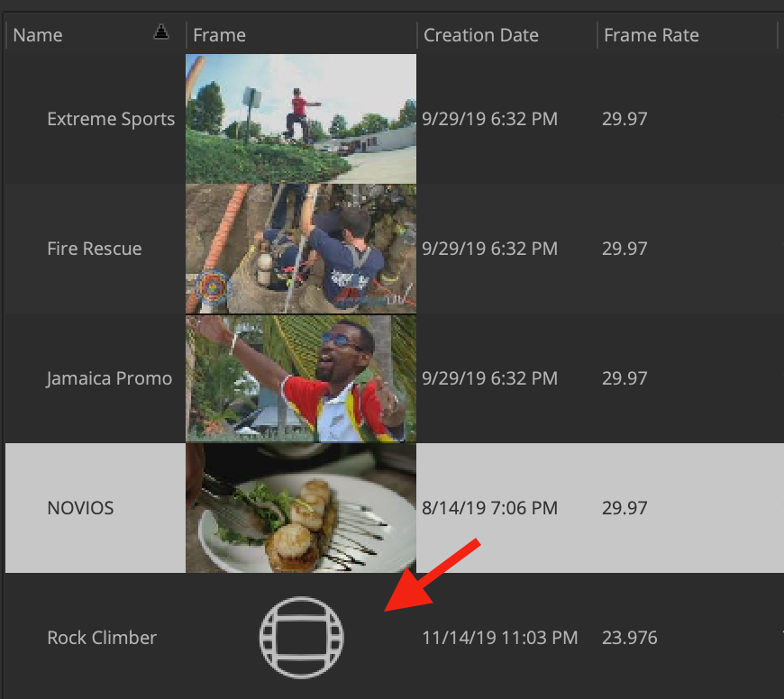Click the sort arrow in Name header
Viewport: 784px width, 699px height.
(161, 32)
